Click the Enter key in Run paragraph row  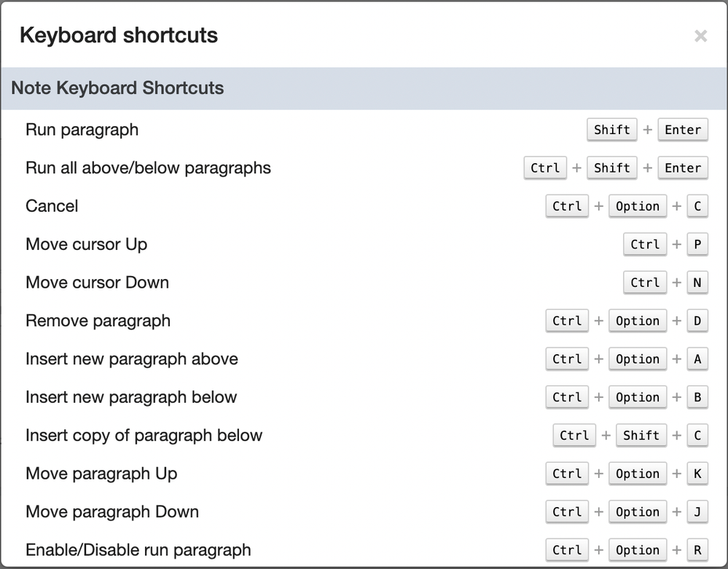coord(682,130)
